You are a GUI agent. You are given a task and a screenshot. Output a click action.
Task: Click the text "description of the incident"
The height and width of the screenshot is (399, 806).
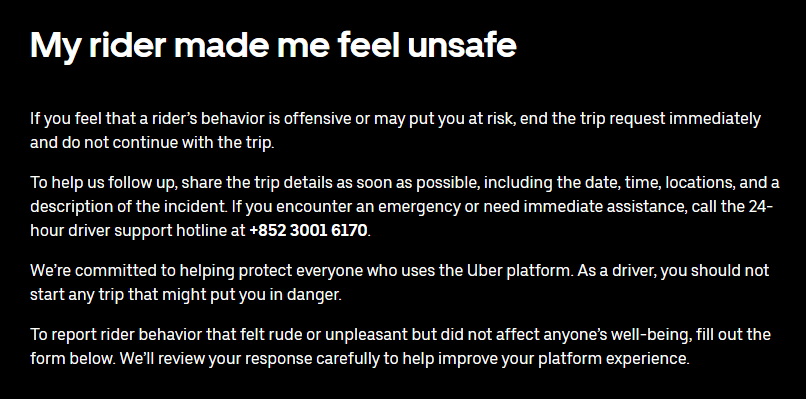coord(128,207)
